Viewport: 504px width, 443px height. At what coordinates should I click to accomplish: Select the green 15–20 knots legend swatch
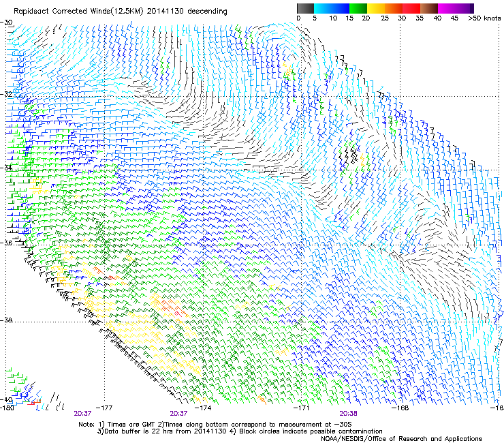click(x=358, y=8)
